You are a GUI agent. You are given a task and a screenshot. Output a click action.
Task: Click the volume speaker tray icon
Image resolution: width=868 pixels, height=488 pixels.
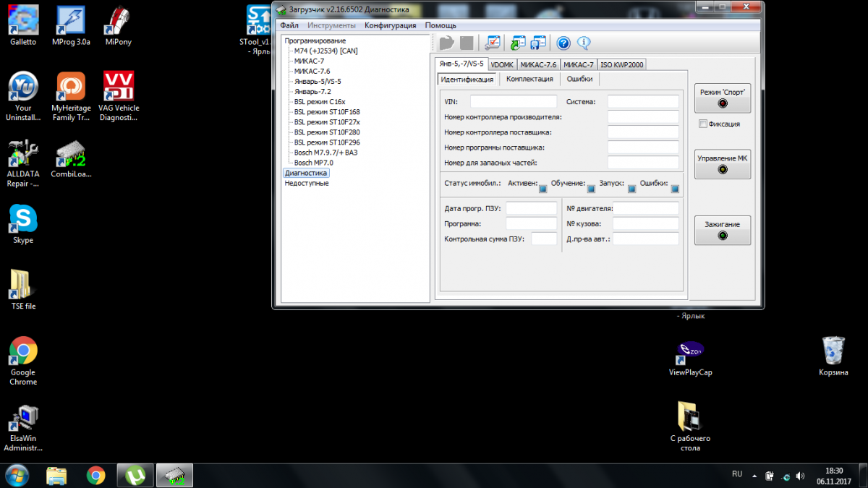(x=800, y=476)
